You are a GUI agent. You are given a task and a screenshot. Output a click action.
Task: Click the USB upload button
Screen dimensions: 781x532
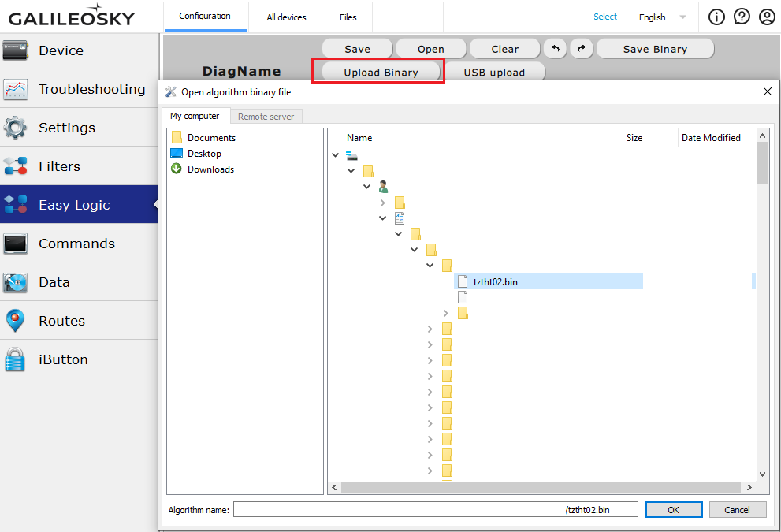click(x=494, y=73)
